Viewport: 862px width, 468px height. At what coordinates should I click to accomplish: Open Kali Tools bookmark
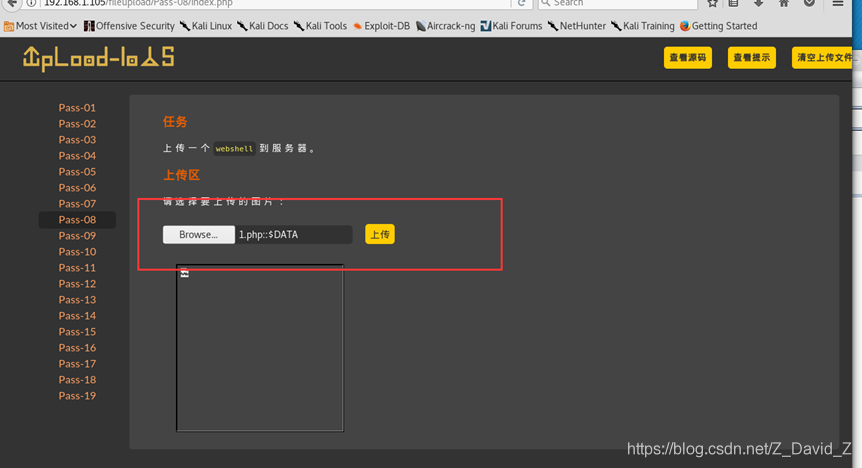[x=321, y=26]
